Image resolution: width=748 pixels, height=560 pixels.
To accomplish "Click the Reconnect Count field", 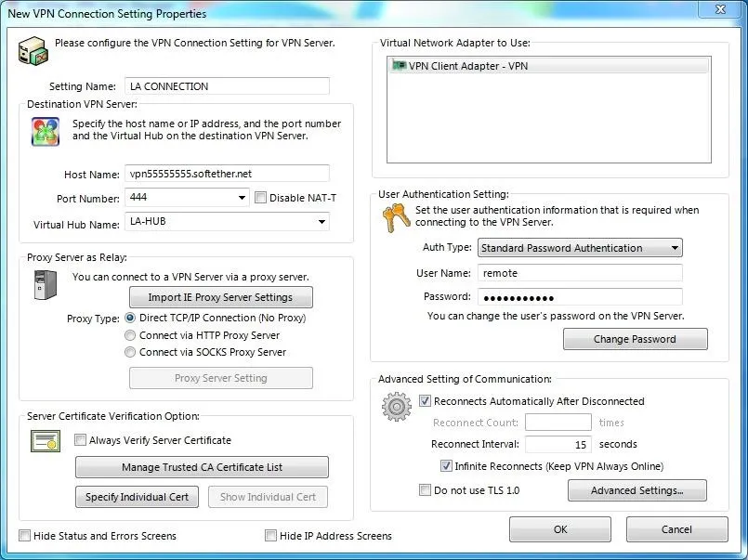I will [558, 423].
